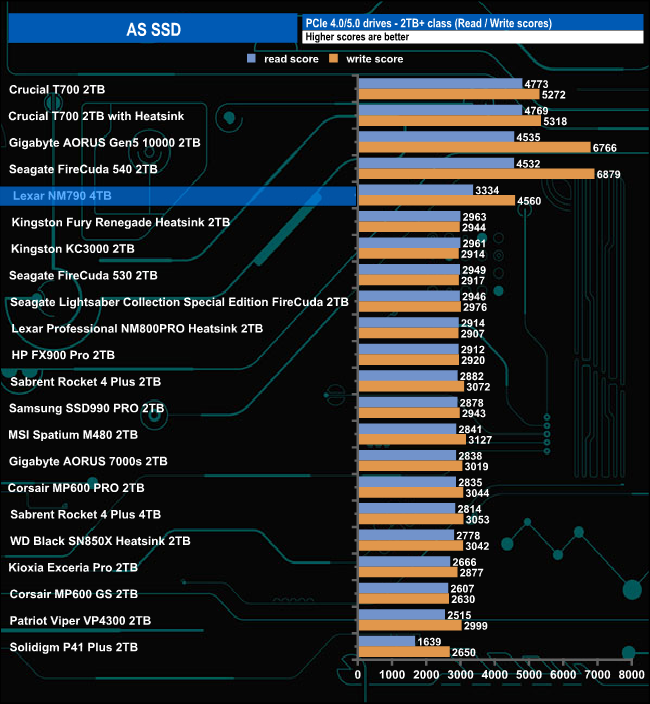The image size is (650, 704).
Task: Click the 'Seagate FireCuda 540 2TB' label
Action: pos(83,169)
